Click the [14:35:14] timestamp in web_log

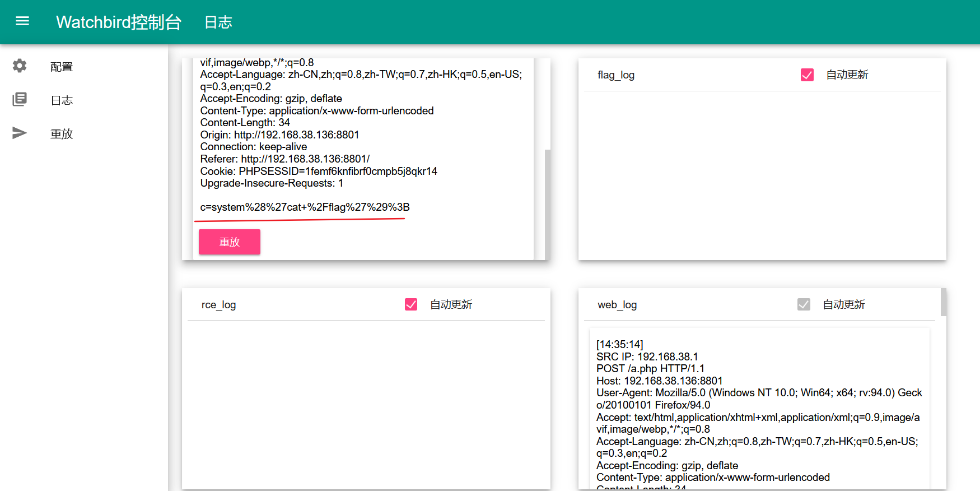click(619, 344)
